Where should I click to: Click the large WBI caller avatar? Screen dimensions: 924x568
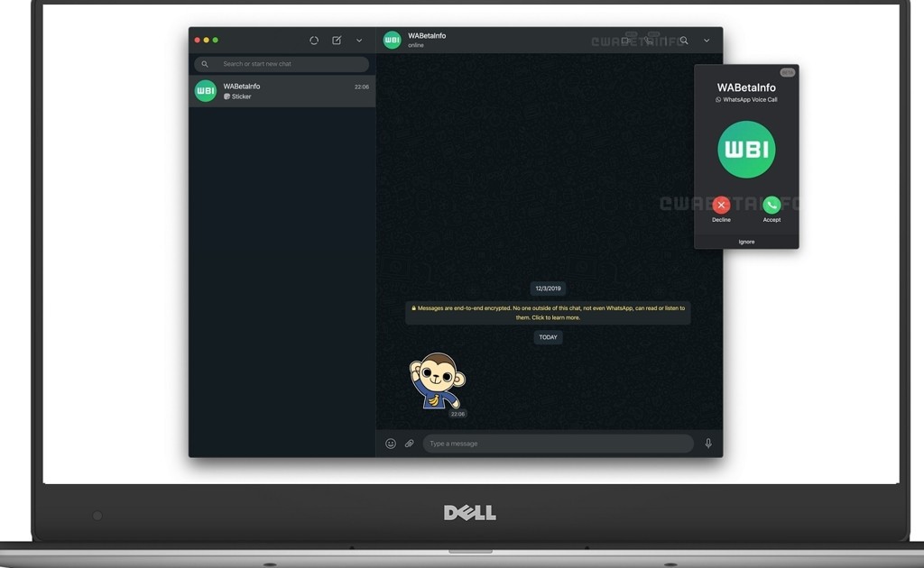coord(746,150)
